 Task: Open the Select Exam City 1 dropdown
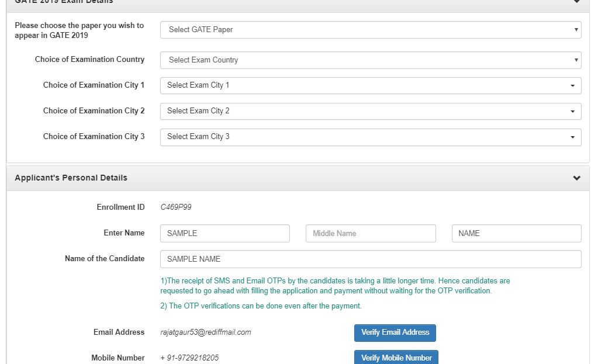click(371, 85)
